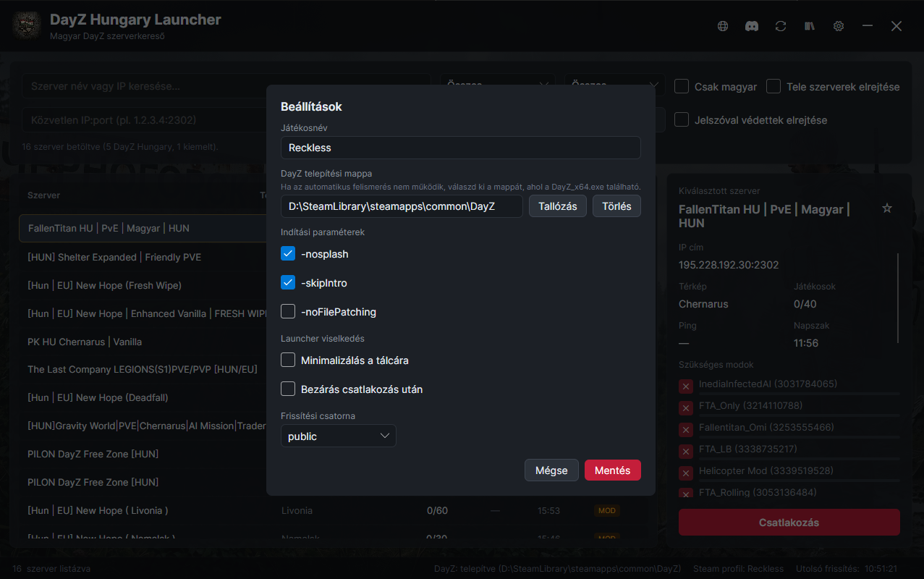This screenshot has height=579, width=924.
Task: Select [HUN] Shelter Expanded server row
Action: (x=143, y=257)
